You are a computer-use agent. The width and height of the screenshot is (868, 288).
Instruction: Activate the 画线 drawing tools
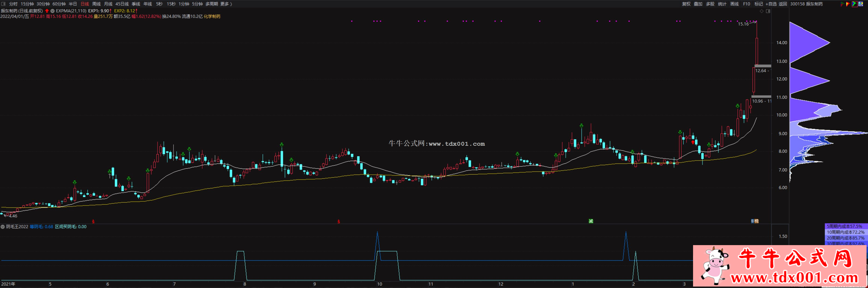(735, 4)
